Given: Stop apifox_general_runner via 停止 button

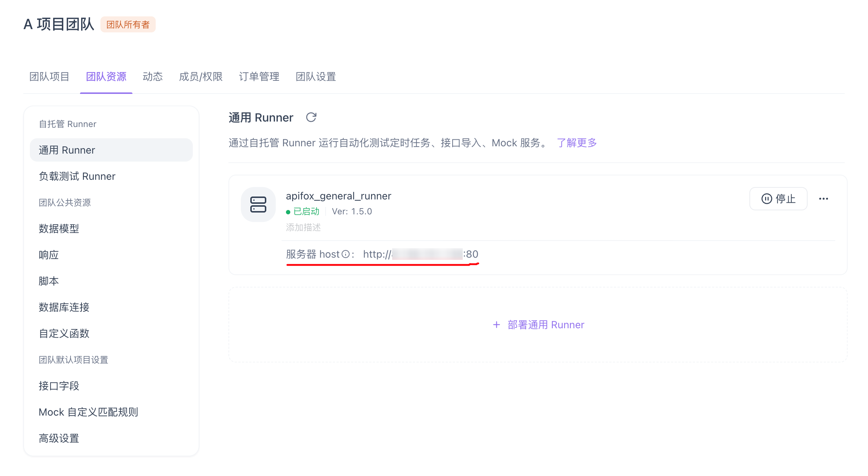Looking at the screenshot, I should [x=779, y=199].
